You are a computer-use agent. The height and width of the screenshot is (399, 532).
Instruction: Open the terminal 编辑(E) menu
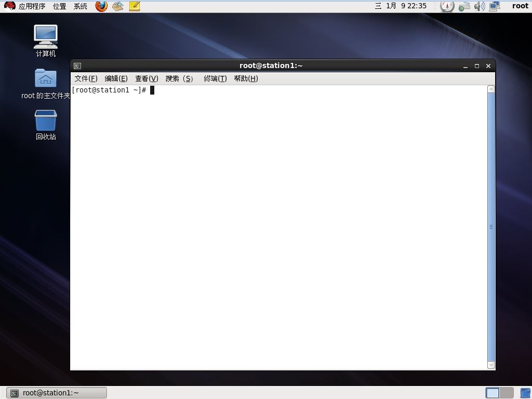[x=116, y=78]
